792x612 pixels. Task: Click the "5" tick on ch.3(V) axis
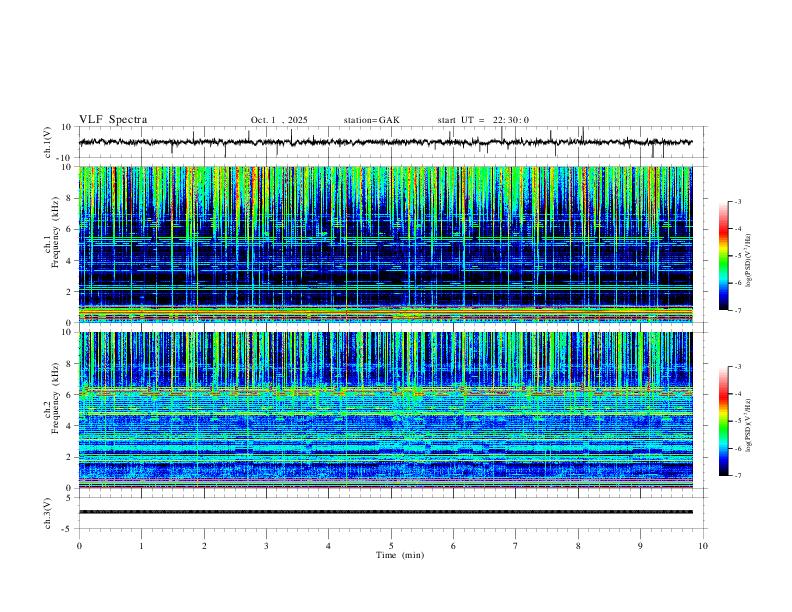[70, 498]
